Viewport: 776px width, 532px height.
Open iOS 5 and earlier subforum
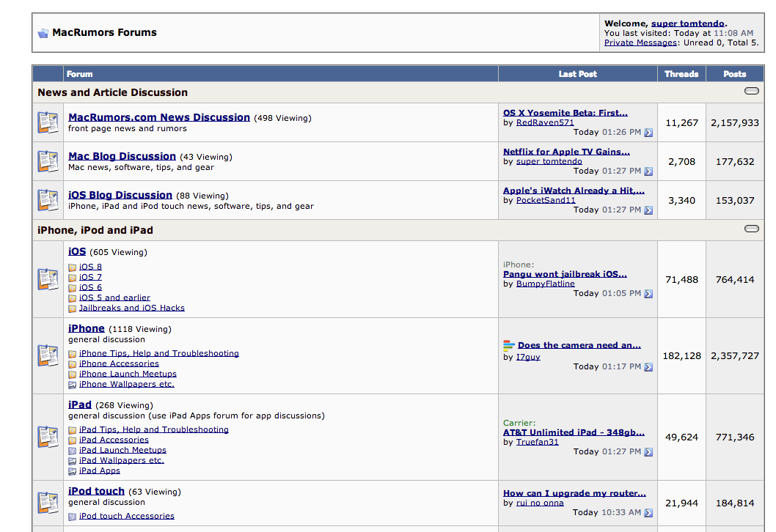click(114, 298)
